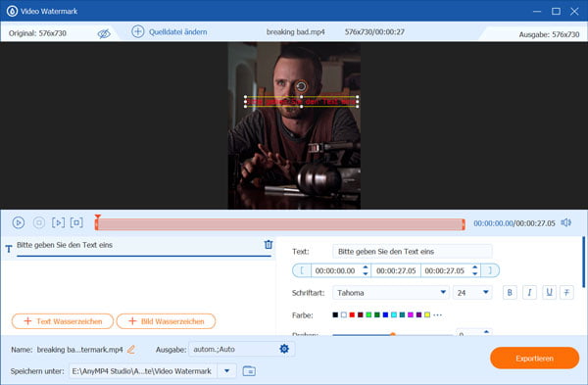
Task: Pick the purple color swatch
Action: click(x=418, y=314)
